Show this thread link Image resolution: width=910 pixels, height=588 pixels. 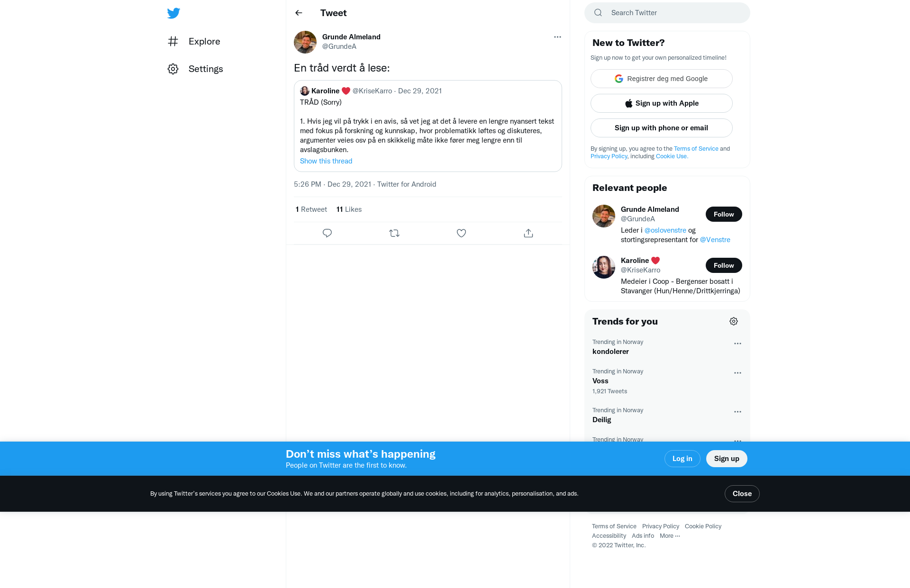pos(326,161)
